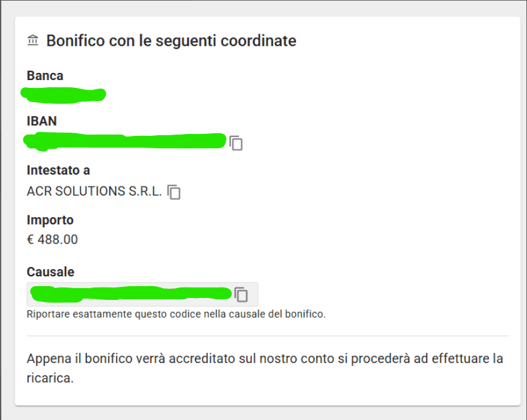Click the redacted bank name value
The width and height of the screenshot is (527, 420).
[x=63, y=94]
